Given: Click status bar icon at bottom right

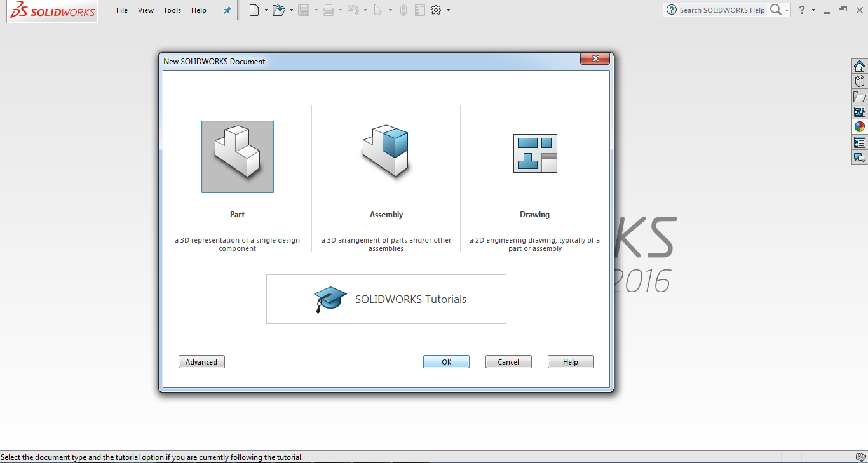Looking at the screenshot, I should point(860,457).
